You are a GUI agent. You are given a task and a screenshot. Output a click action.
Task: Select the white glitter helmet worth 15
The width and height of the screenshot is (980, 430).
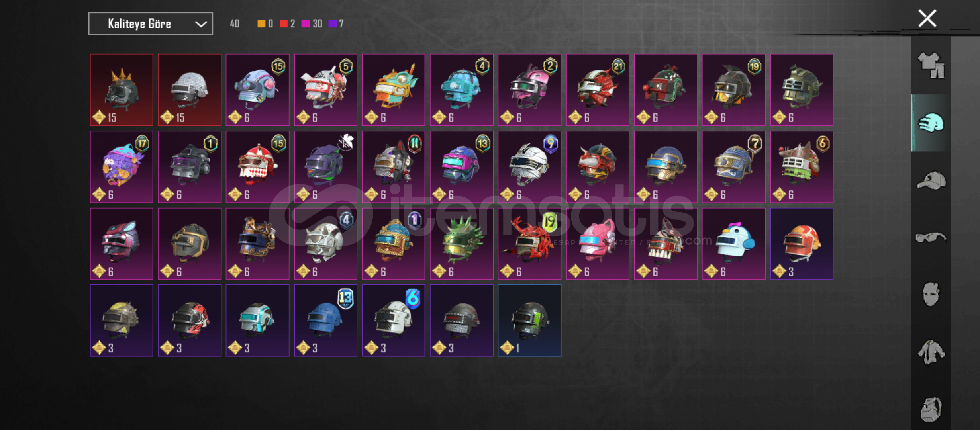(x=190, y=90)
